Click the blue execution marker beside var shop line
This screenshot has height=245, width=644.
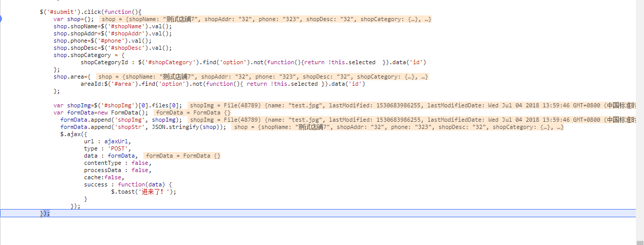1,19
